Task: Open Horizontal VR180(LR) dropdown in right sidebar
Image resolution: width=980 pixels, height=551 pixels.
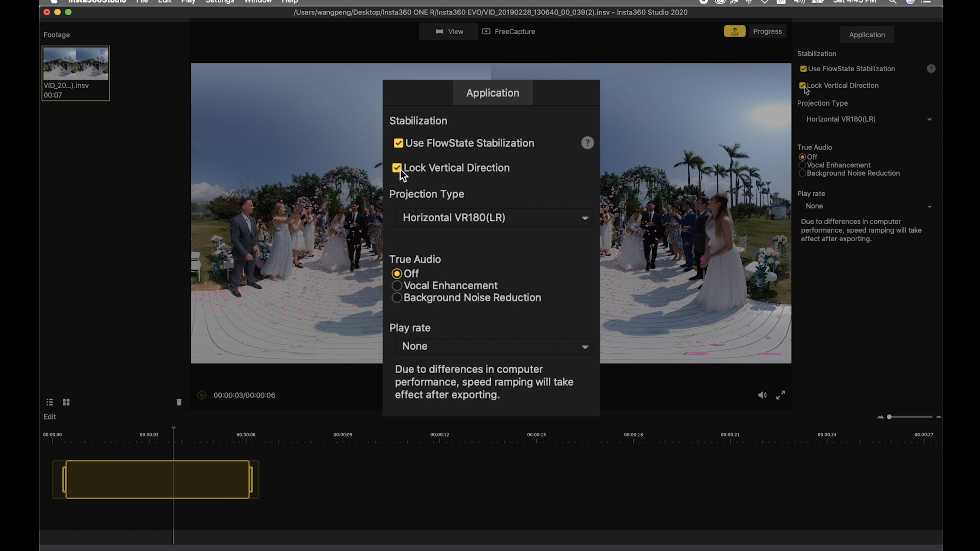Action: [868, 119]
